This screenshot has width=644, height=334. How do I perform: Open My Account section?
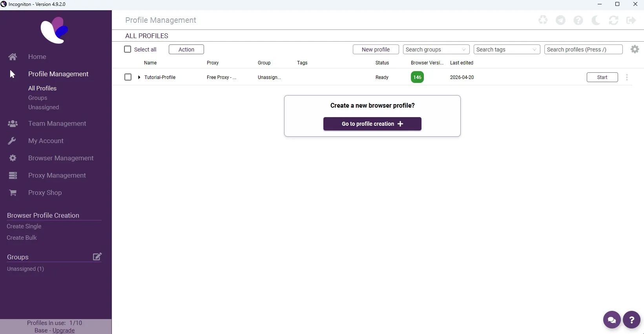46,141
